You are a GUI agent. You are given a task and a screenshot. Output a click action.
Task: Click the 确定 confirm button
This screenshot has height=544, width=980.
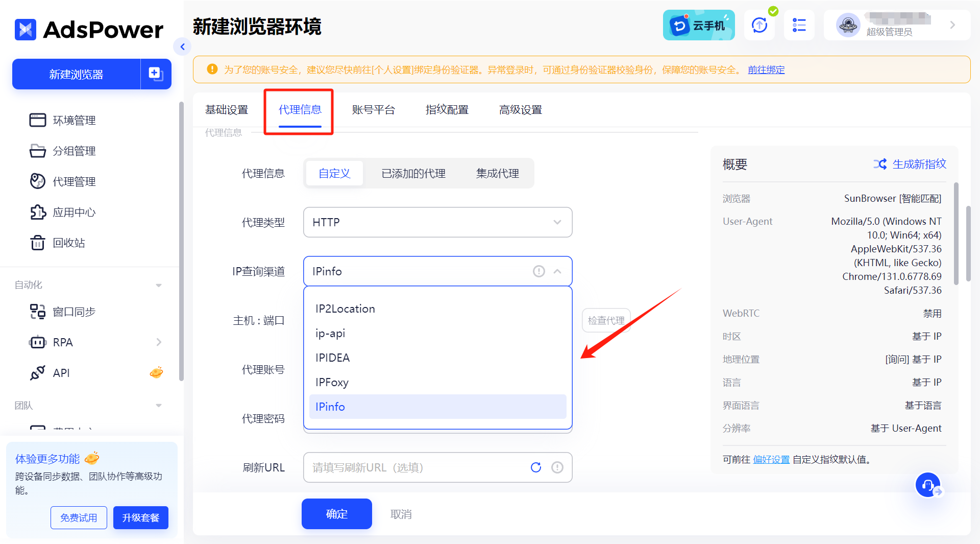336,514
